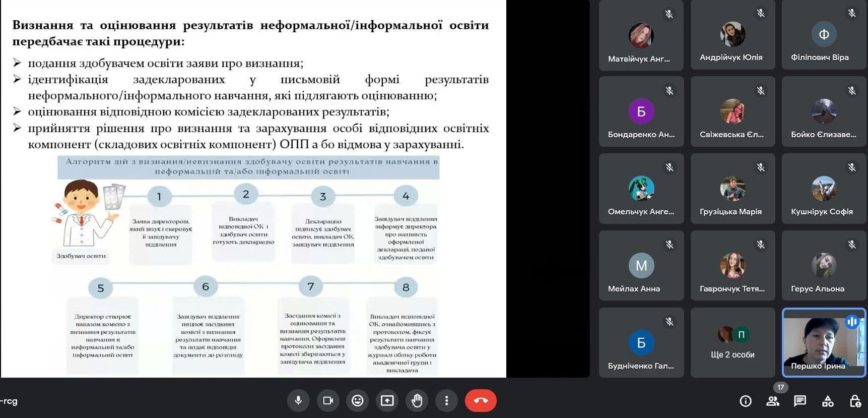The height and width of the screenshot is (418, 868).
Task: Open meeting details info icon
Action: 746,401
